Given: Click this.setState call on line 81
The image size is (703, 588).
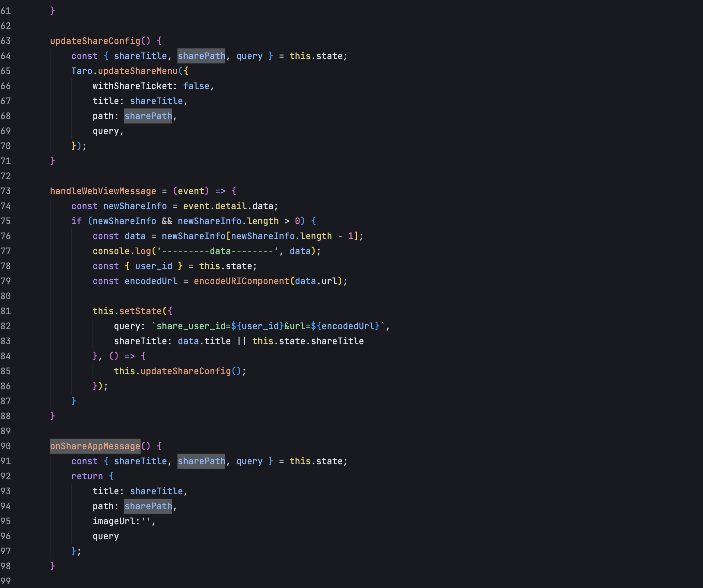Looking at the screenshot, I should [x=127, y=311].
